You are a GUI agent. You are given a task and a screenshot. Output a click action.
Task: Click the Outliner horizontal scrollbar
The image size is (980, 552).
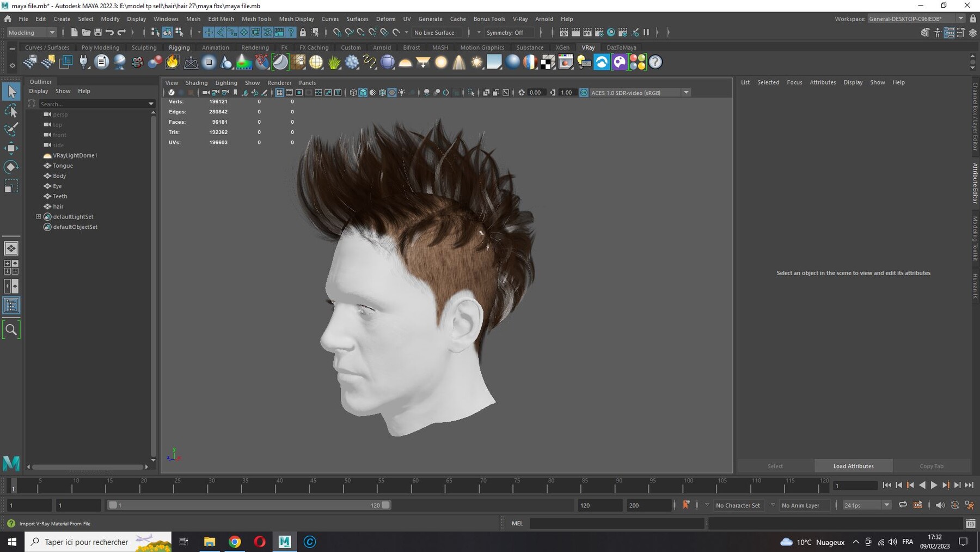click(x=87, y=467)
